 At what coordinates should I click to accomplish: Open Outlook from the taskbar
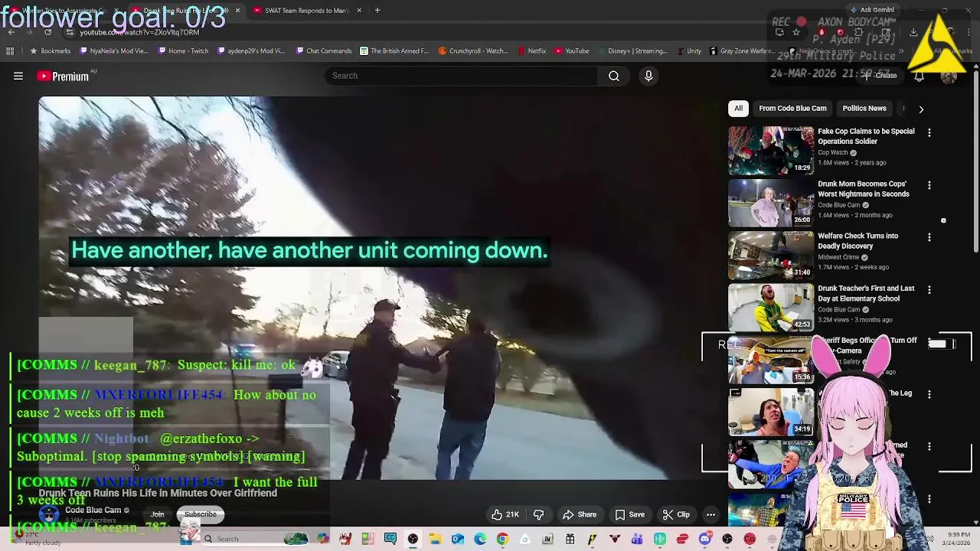(457, 539)
